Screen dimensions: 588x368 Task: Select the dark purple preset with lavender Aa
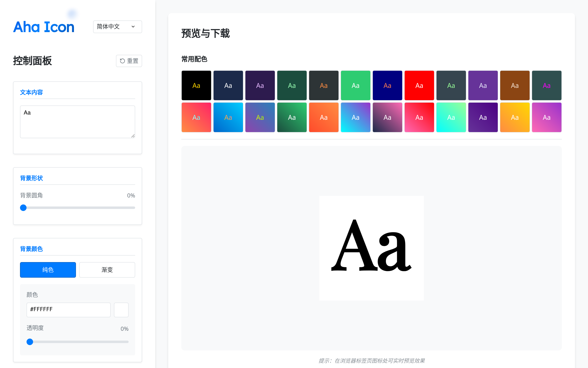[260, 85]
